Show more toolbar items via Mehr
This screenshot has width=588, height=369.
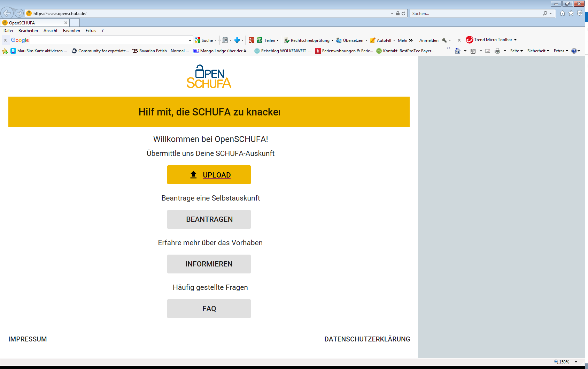click(x=405, y=40)
